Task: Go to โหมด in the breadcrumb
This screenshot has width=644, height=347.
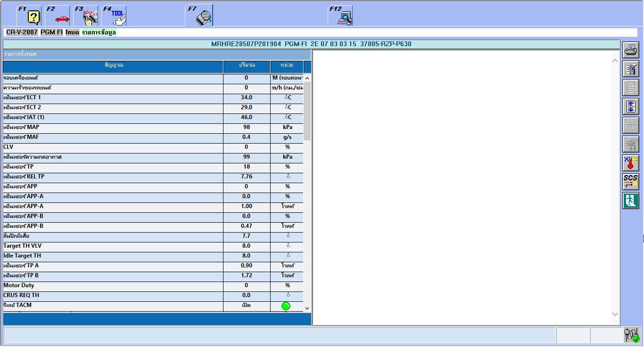Action: [72, 32]
